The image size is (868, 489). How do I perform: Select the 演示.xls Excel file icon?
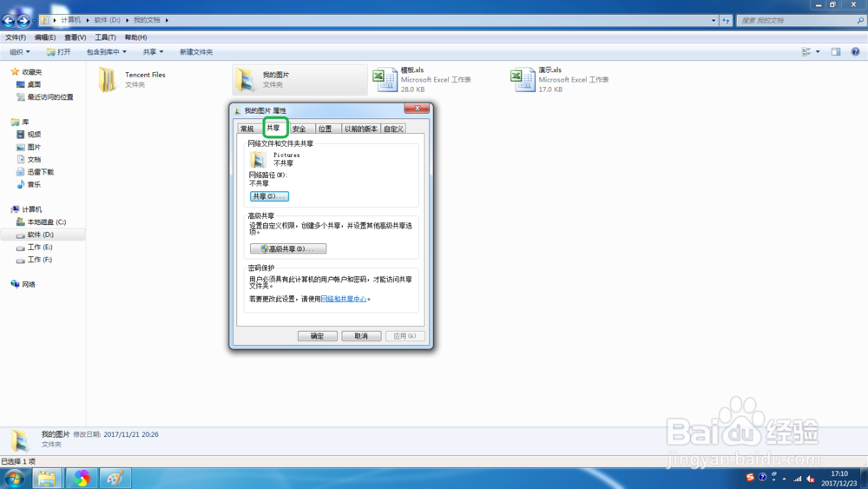click(523, 80)
